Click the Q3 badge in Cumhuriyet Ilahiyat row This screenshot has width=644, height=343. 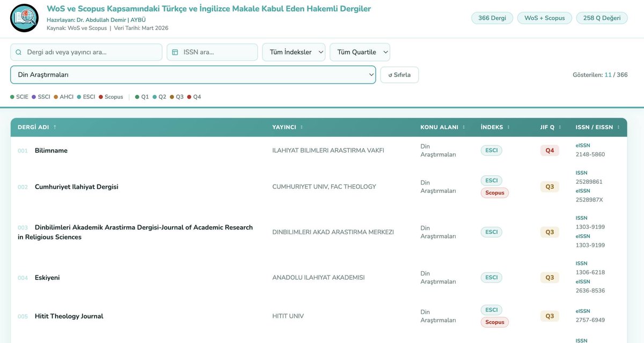(550, 187)
